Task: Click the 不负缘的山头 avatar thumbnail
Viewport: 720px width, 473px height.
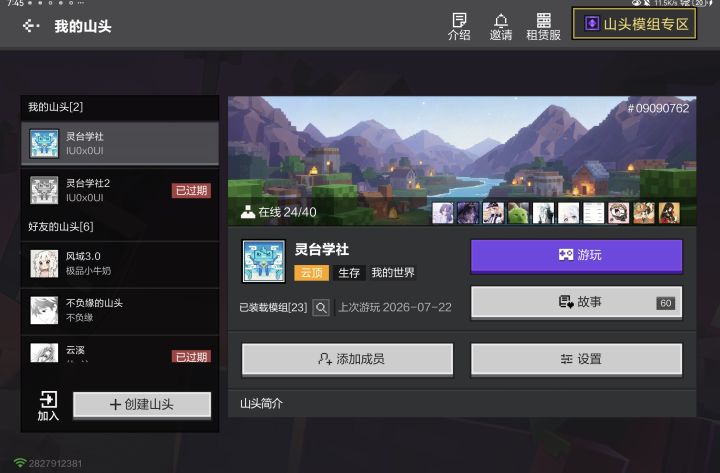Action: [x=44, y=310]
